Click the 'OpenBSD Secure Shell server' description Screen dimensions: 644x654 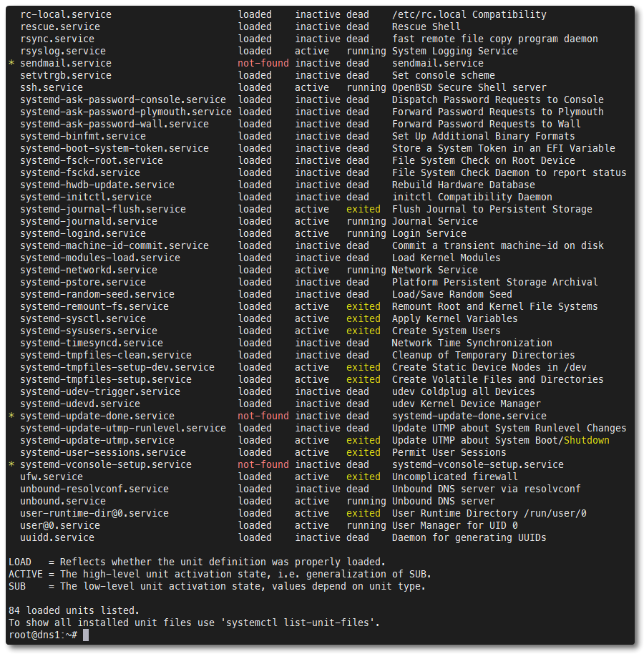pos(469,87)
